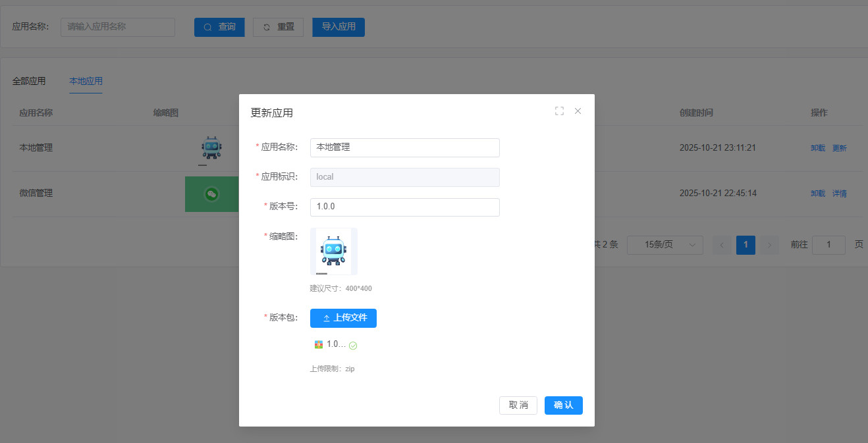Click the 更新 link for 本地管理
The image size is (868, 443).
click(x=840, y=148)
